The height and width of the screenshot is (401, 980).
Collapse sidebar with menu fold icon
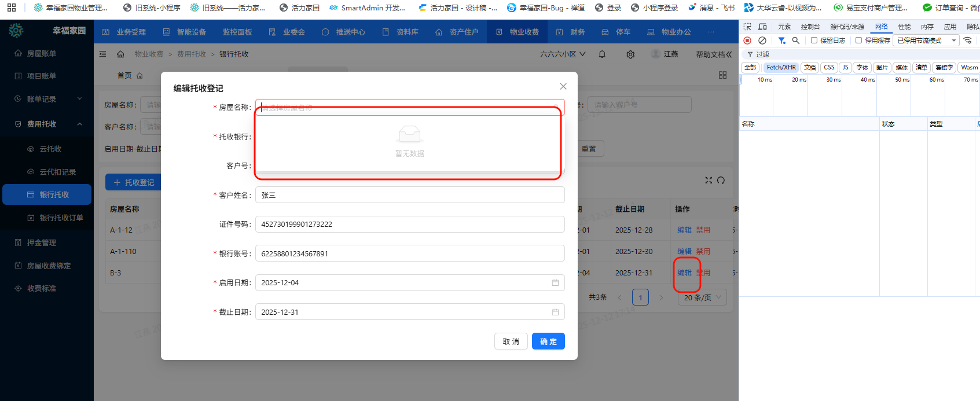click(102, 54)
